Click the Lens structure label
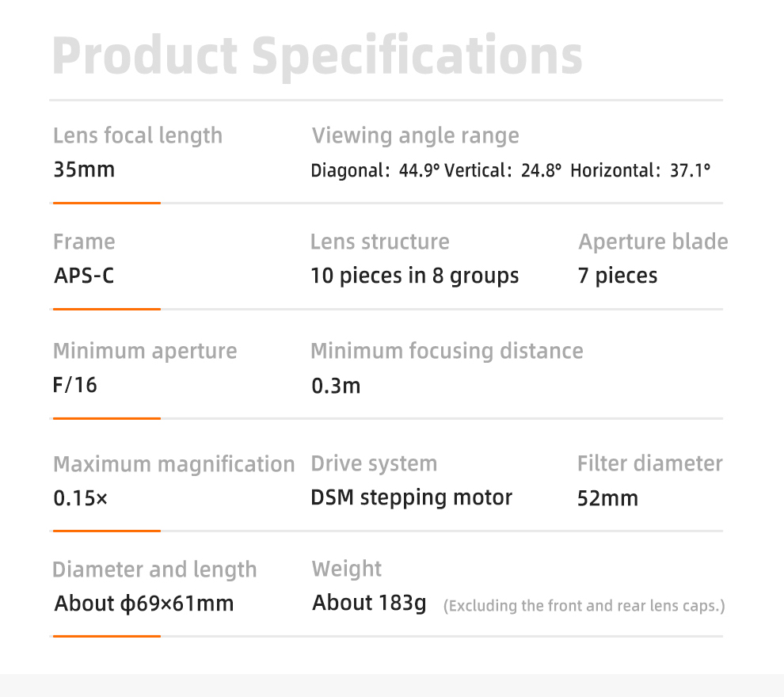The image size is (784, 697). point(379,242)
